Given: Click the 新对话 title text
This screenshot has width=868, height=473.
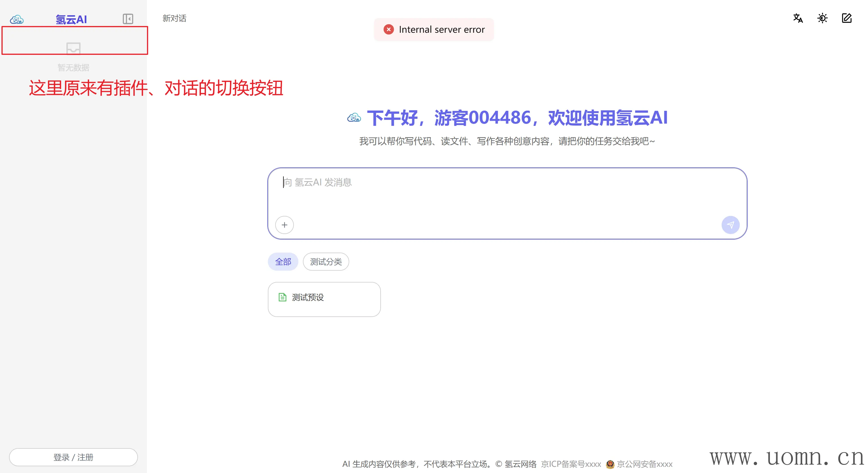Looking at the screenshot, I should pos(174,18).
